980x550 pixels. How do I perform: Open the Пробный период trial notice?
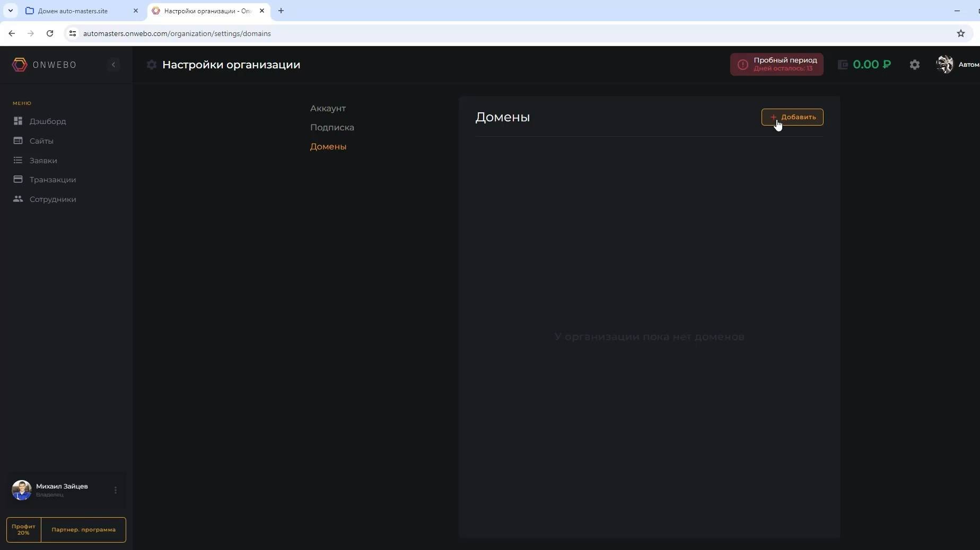777,64
